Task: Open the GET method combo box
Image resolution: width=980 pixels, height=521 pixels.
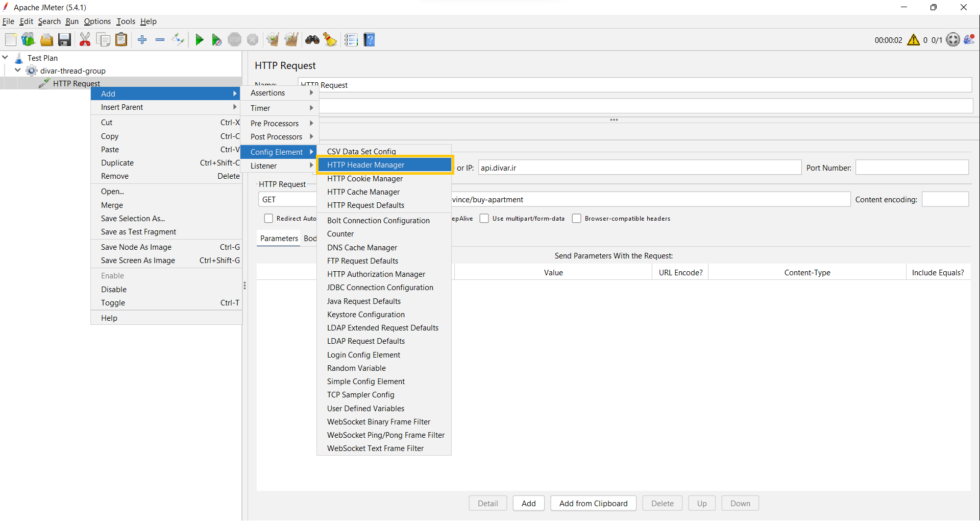Action: tap(288, 200)
